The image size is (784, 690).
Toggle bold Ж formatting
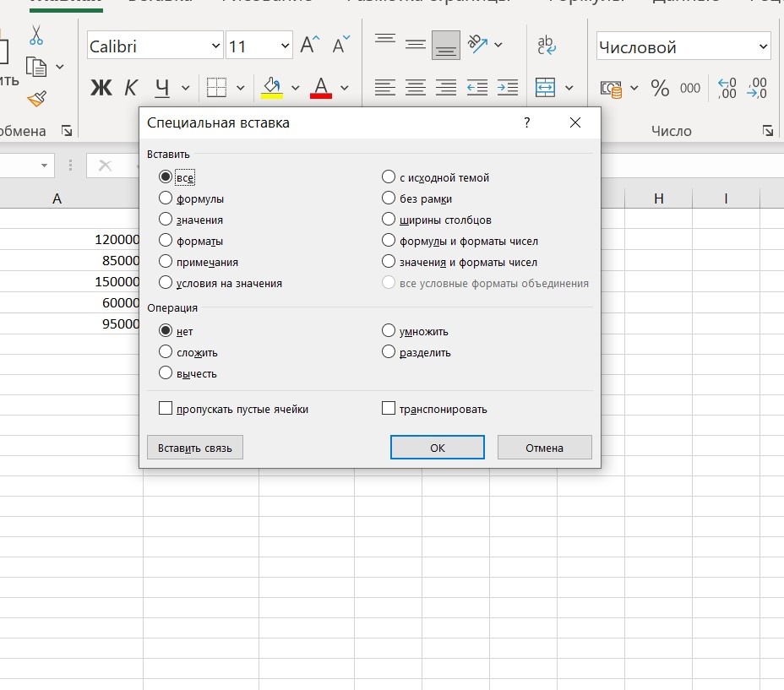[x=101, y=88]
